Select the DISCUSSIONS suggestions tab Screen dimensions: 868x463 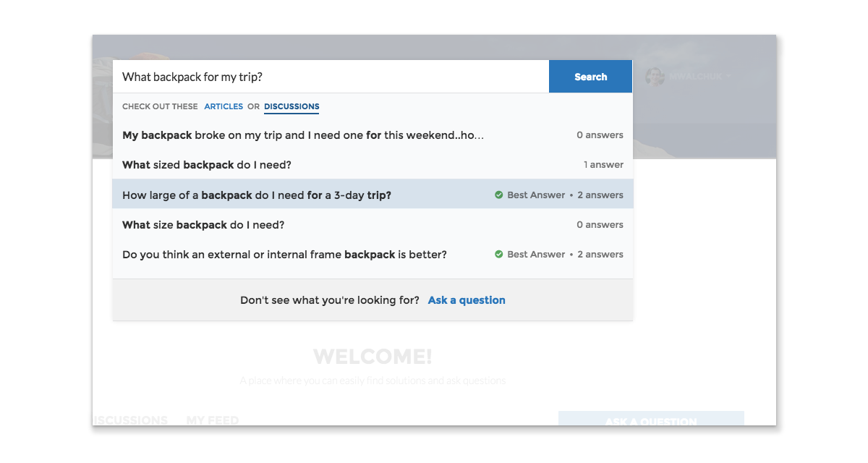coord(292,106)
